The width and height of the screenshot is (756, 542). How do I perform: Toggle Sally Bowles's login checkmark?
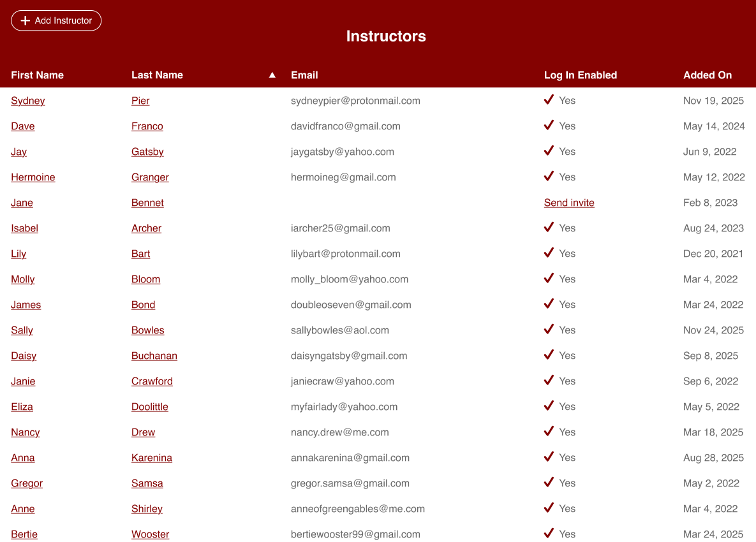pyautogui.click(x=549, y=330)
